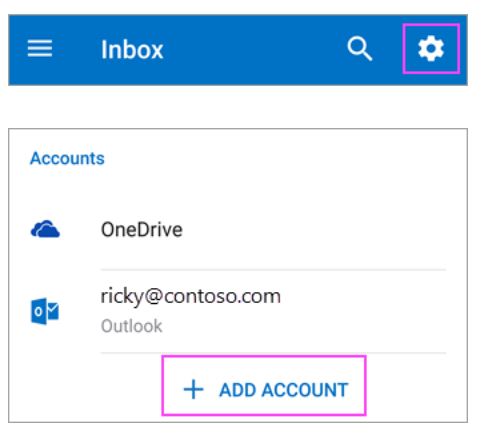Image resolution: width=496 pixels, height=436 pixels.
Task: Click the Accounts section heading
Action: tap(67, 158)
